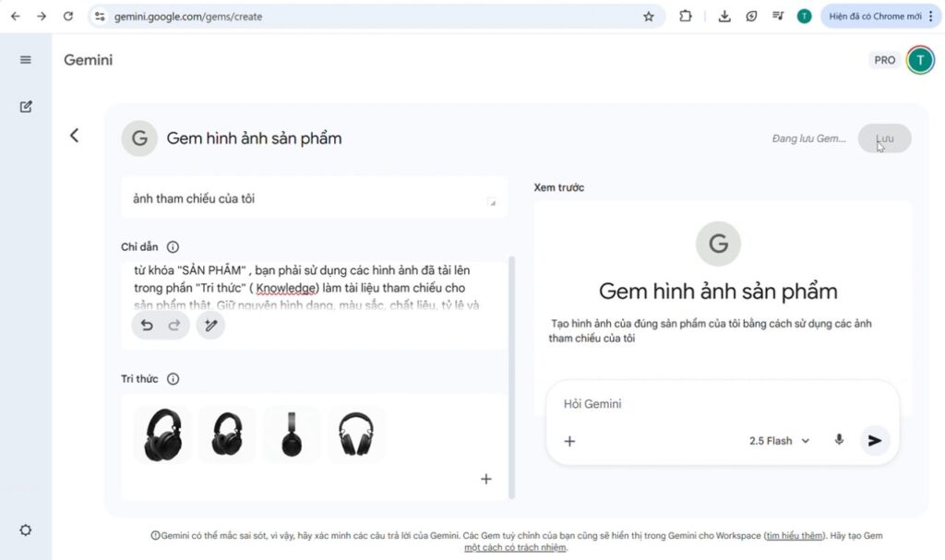
Task: Show info about Tri thức section
Action: 173,379
